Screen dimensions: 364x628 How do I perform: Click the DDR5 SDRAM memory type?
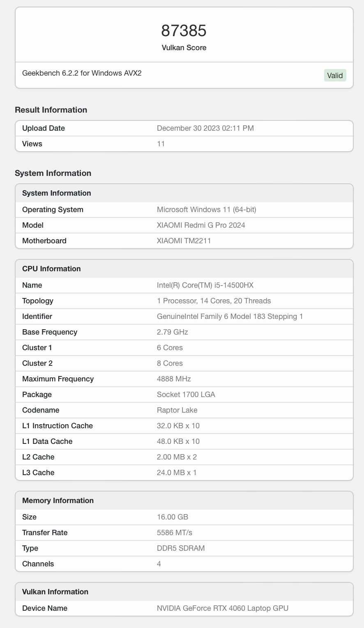point(181,548)
